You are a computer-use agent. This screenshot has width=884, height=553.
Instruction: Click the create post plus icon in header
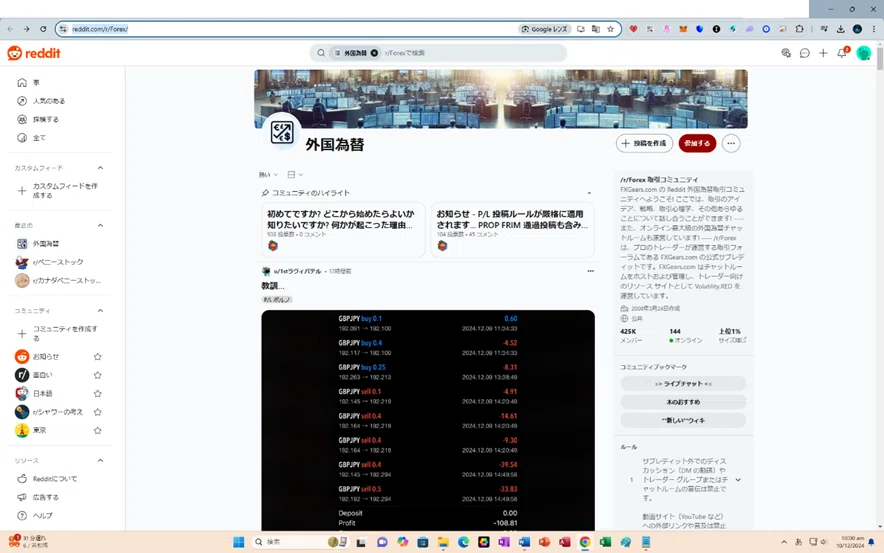pos(823,53)
